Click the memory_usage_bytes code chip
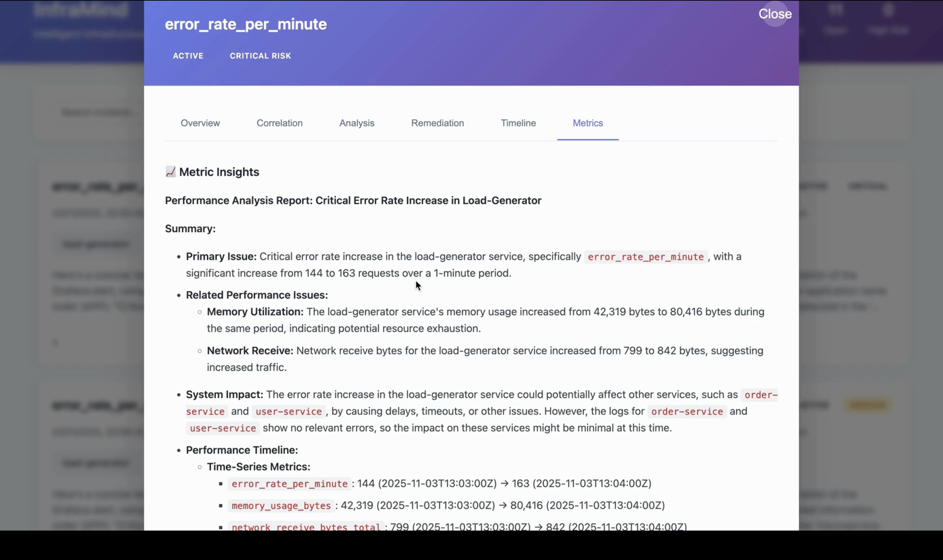This screenshot has width=943, height=560. coord(281,506)
